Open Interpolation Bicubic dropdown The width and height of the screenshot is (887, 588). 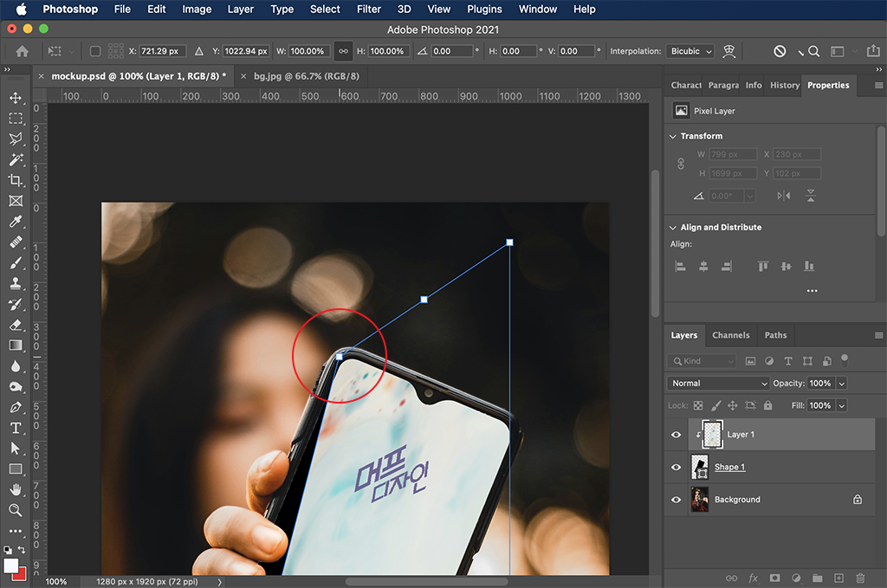coord(690,51)
